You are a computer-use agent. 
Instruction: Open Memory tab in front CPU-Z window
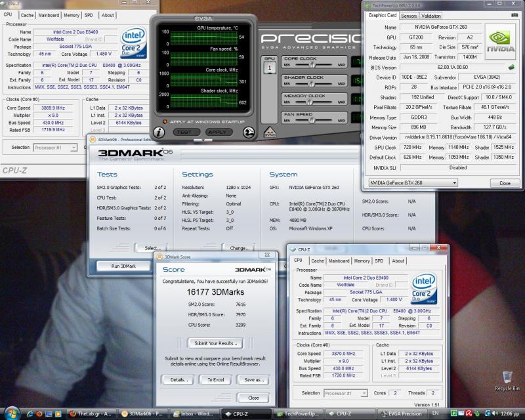[x=362, y=261]
